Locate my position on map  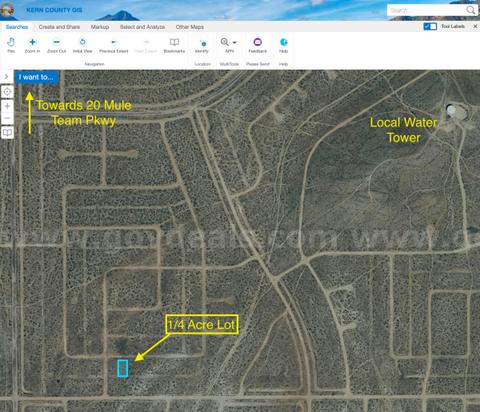click(x=7, y=92)
